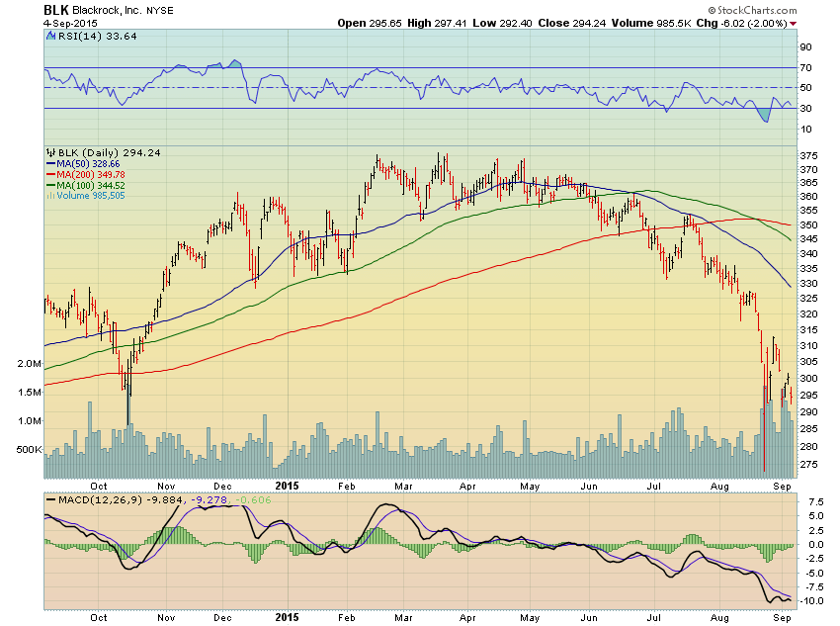Click the 1.0M volume axis label

point(29,421)
